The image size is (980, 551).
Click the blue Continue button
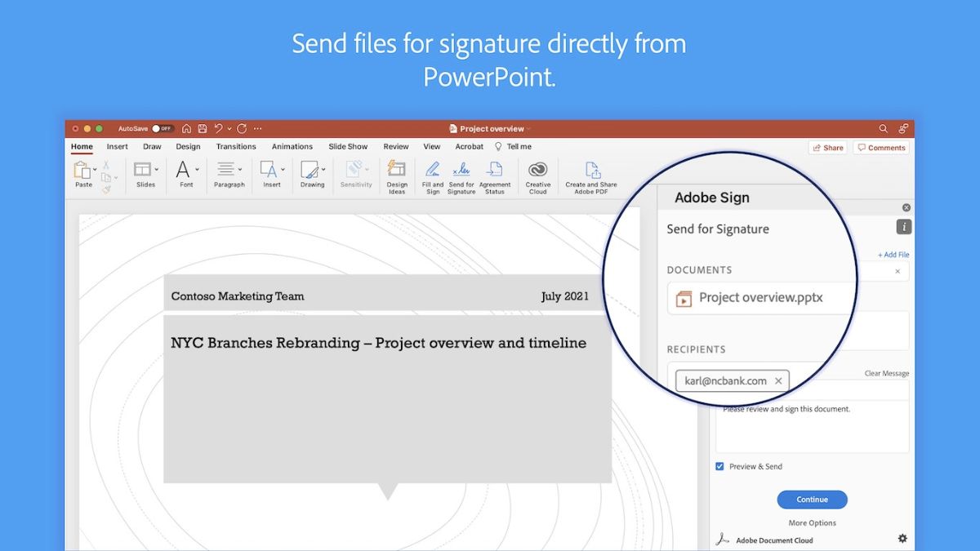click(x=812, y=500)
